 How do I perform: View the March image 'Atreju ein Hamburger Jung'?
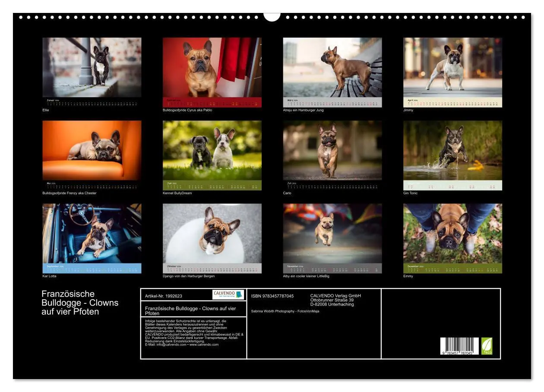click(x=332, y=68)
